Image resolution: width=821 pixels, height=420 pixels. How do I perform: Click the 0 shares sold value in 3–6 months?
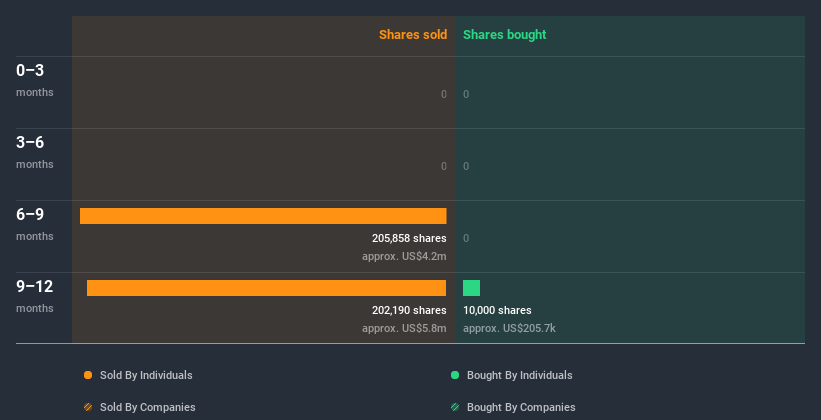tap(444, 167)
